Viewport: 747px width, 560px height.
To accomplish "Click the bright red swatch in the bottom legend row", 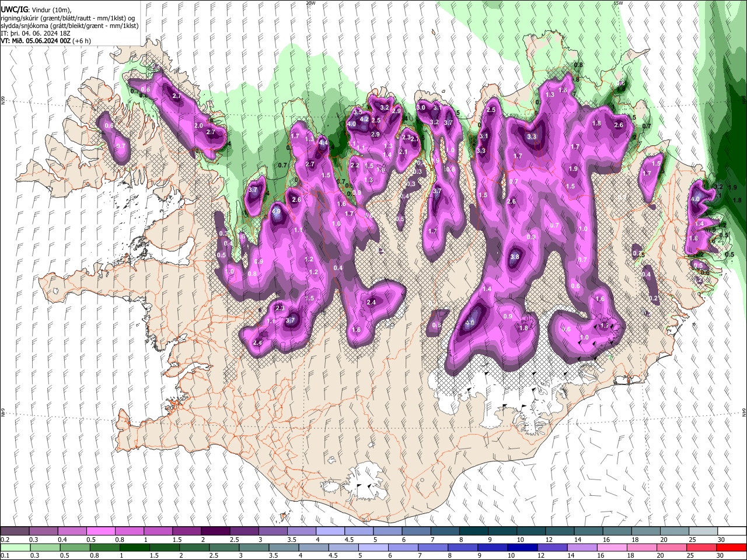I will (732, 547).
